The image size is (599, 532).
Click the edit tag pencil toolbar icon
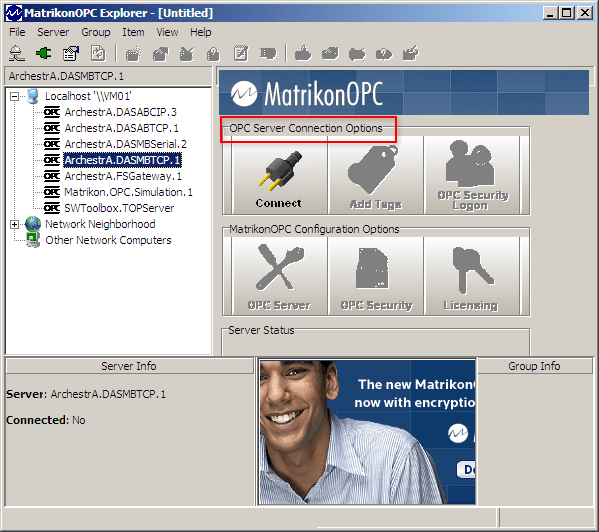411,53
